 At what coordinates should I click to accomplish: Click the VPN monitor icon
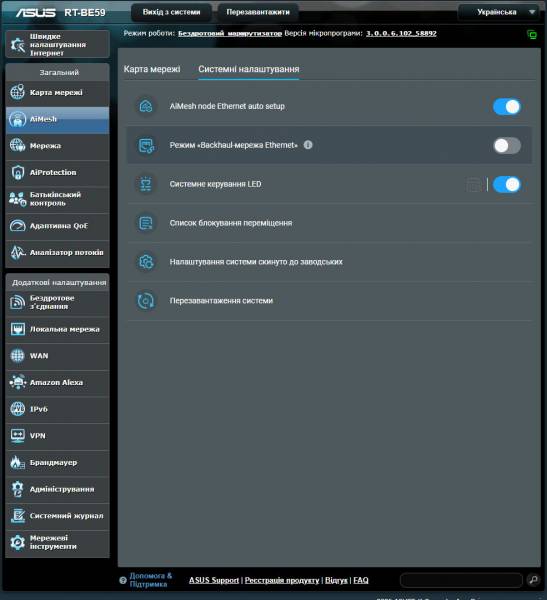[17, 435]
